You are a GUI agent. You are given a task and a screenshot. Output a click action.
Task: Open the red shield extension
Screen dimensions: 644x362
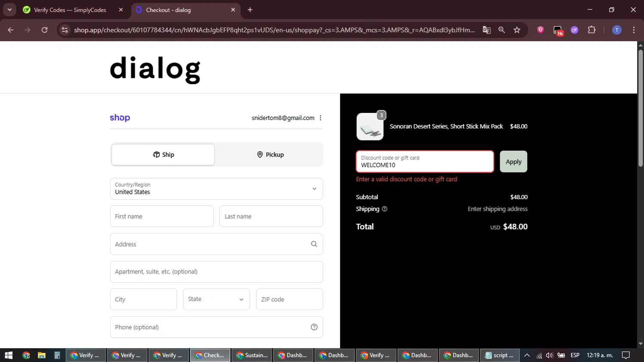(541, 30)
